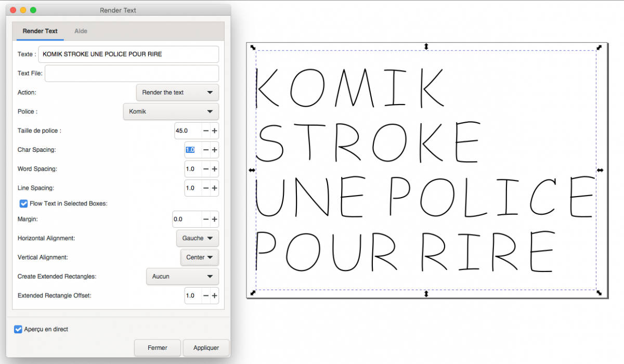The image size is (624, 364).
Task: Click the bottom-center vertical resize handle
Action: pyautogui.click(x=426, y=294)
